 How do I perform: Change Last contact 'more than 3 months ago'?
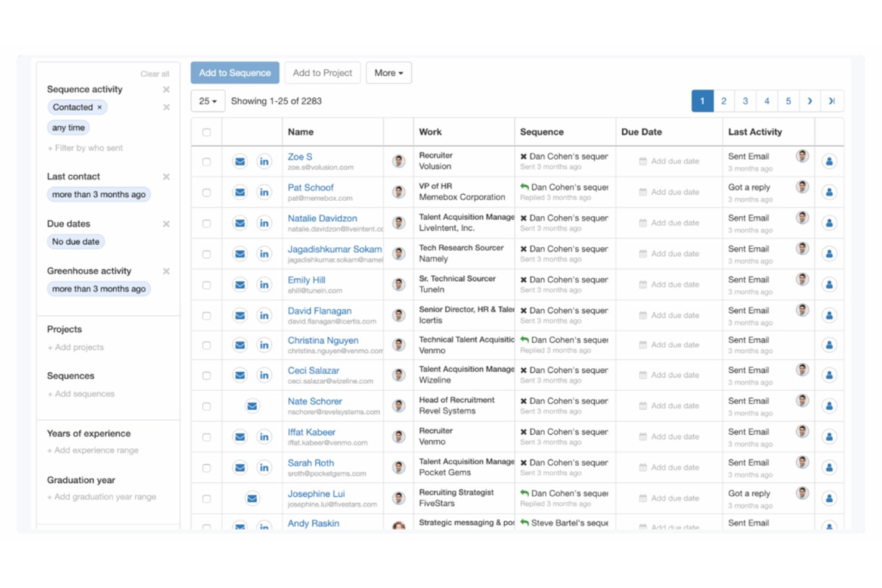[99, 195]
